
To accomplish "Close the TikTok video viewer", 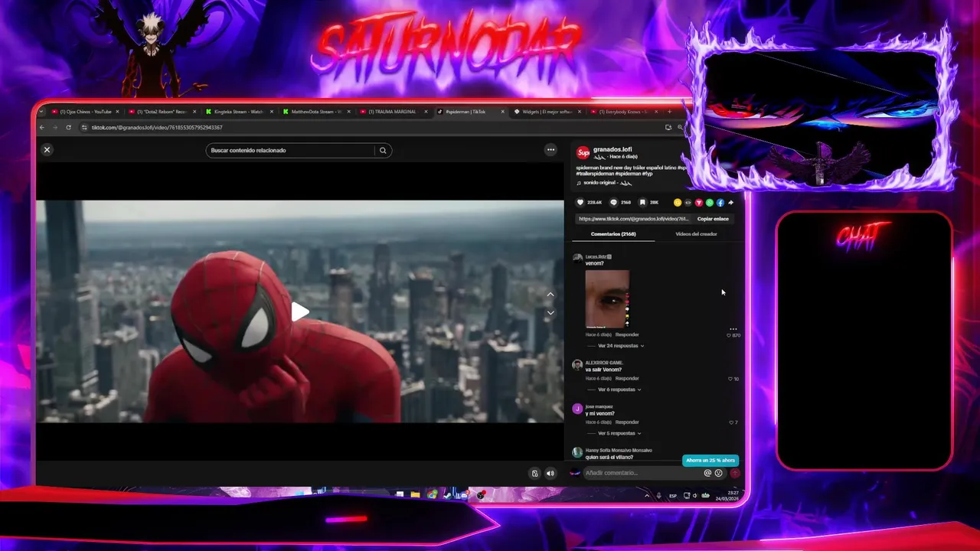I will (47, 150).
